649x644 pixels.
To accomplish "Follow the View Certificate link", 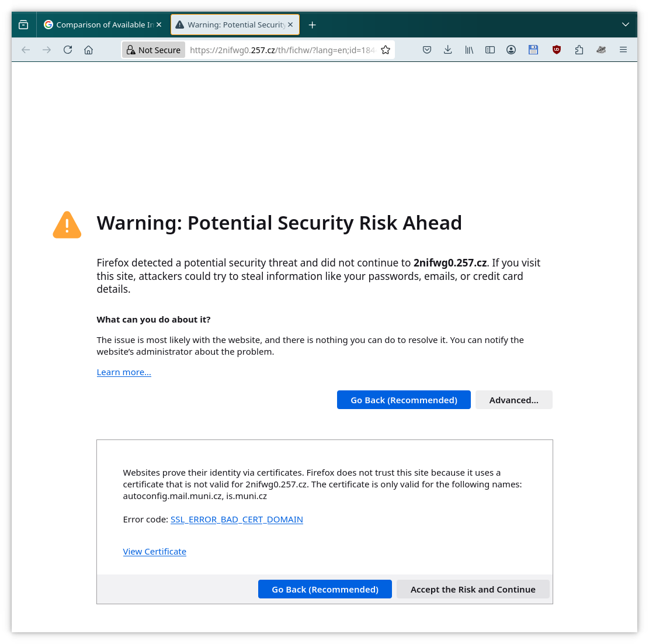I will pos(154,552).
